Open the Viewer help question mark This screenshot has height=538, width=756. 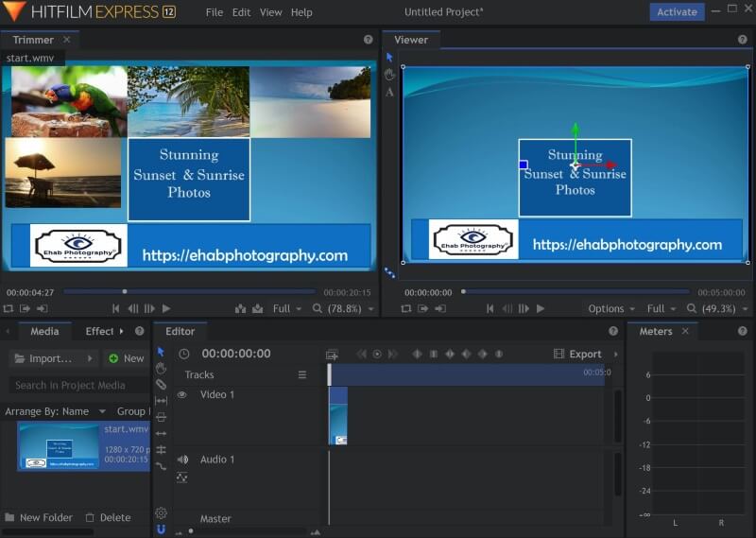click(x=743, y=40)
